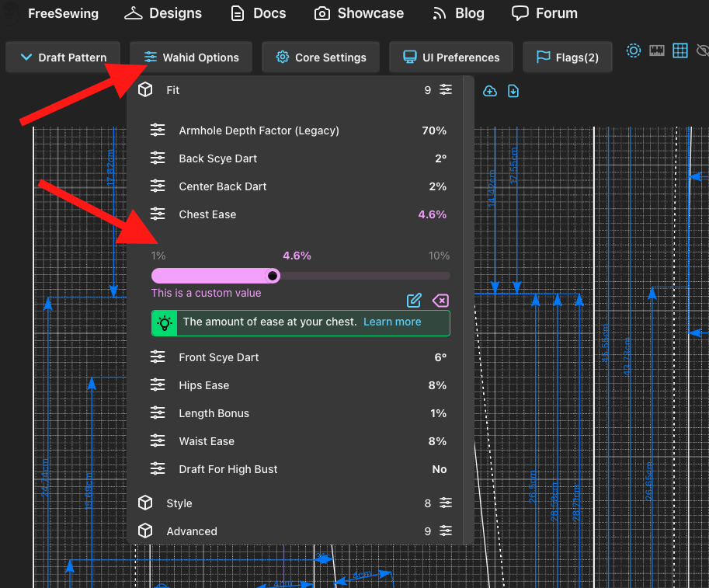
Task: Click the slider icon beside Chest Ease
Action: coord(158,214)
